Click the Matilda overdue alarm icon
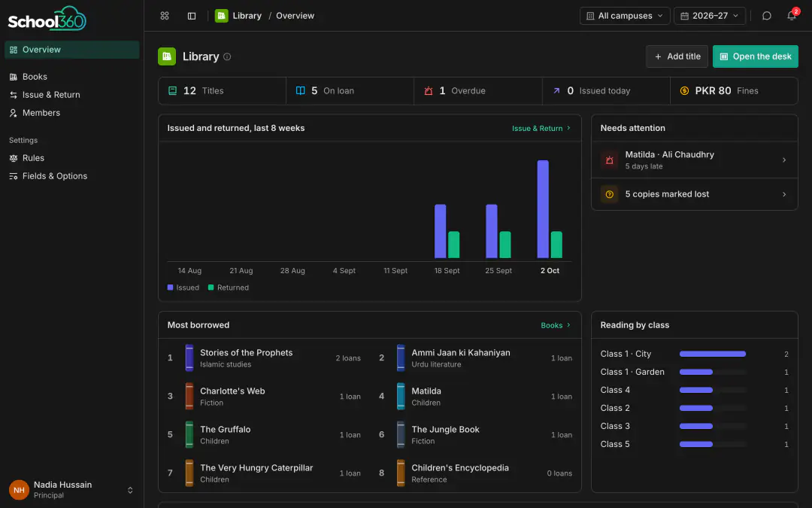The image size is (812, 508). (610, 160)
